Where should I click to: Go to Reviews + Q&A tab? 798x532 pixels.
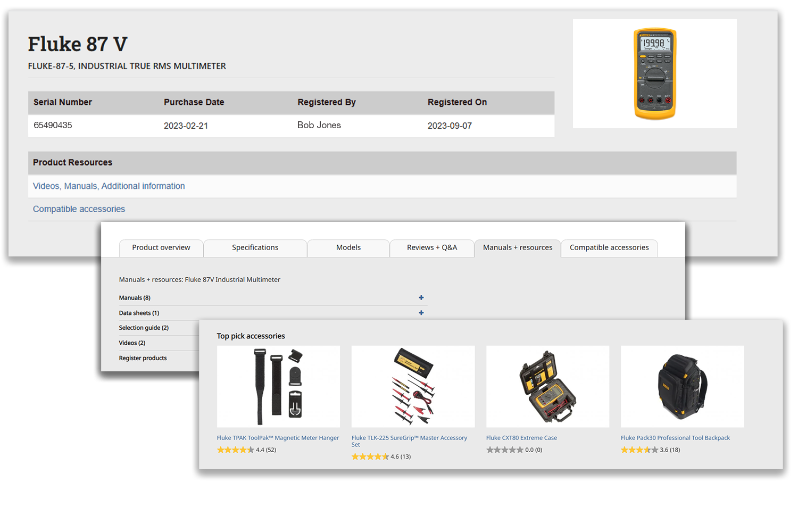(x=431, y=248)
